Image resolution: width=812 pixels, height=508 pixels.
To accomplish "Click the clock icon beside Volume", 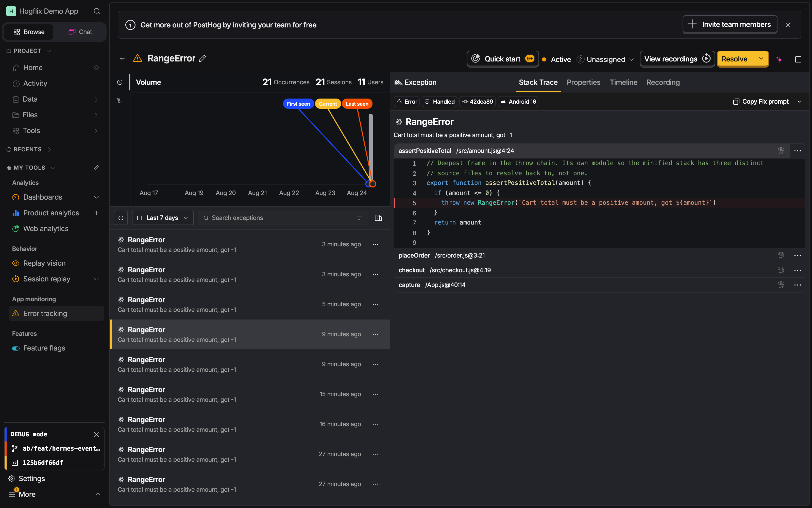I will click(x=120, y=82).
